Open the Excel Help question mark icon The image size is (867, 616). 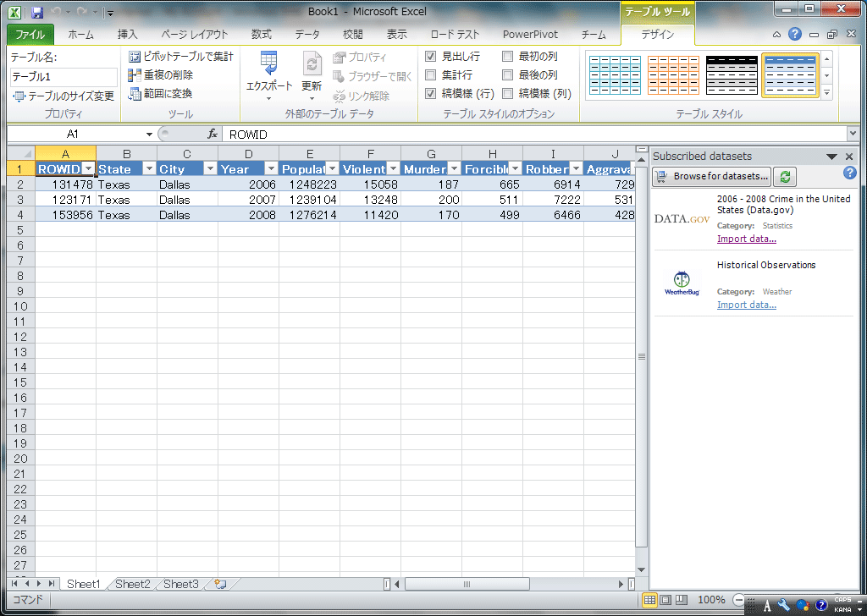pos(794,34)
